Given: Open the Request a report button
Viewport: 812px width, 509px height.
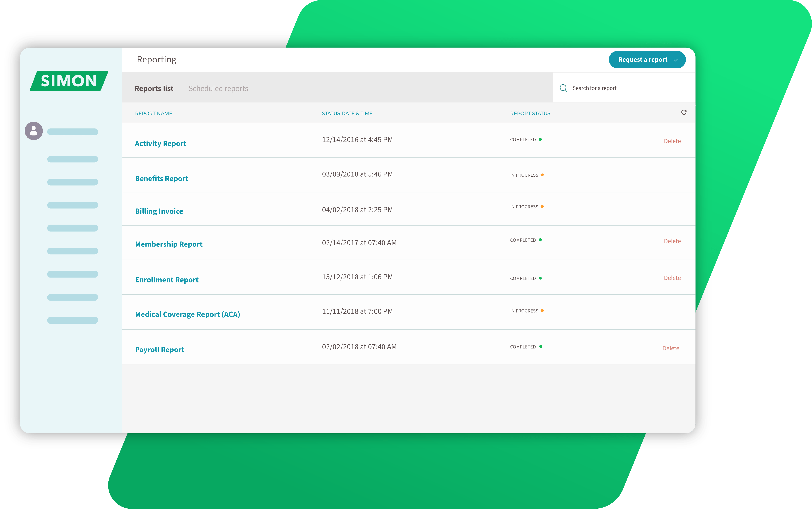Looking at the screenshot, I should [642, 59].
